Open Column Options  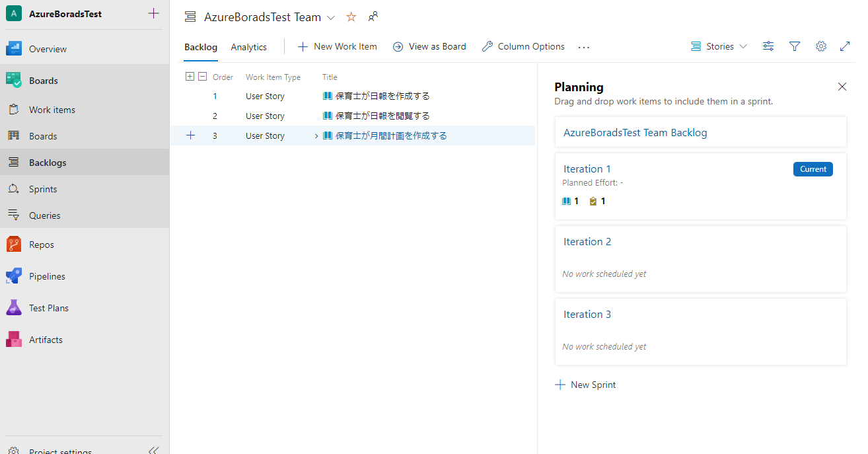click(523, 46)
